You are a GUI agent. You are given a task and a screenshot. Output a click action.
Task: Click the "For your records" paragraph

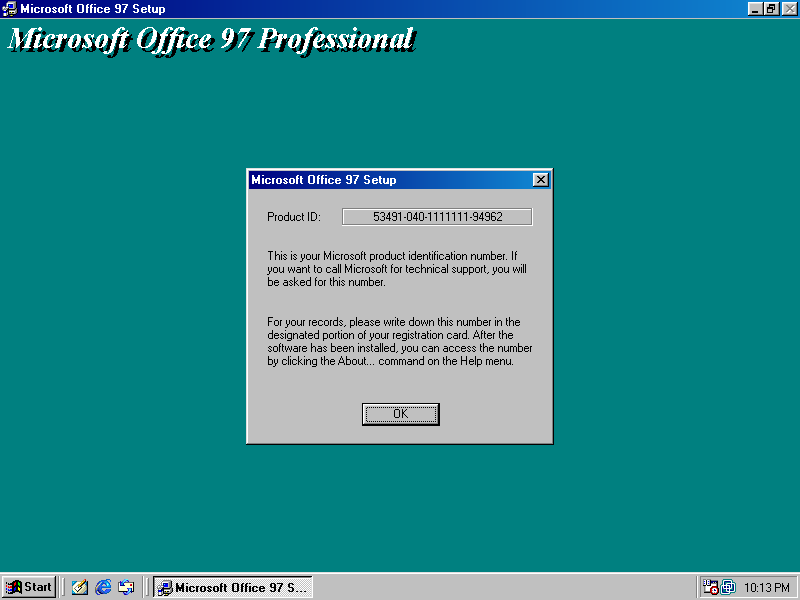click(399, 341)
